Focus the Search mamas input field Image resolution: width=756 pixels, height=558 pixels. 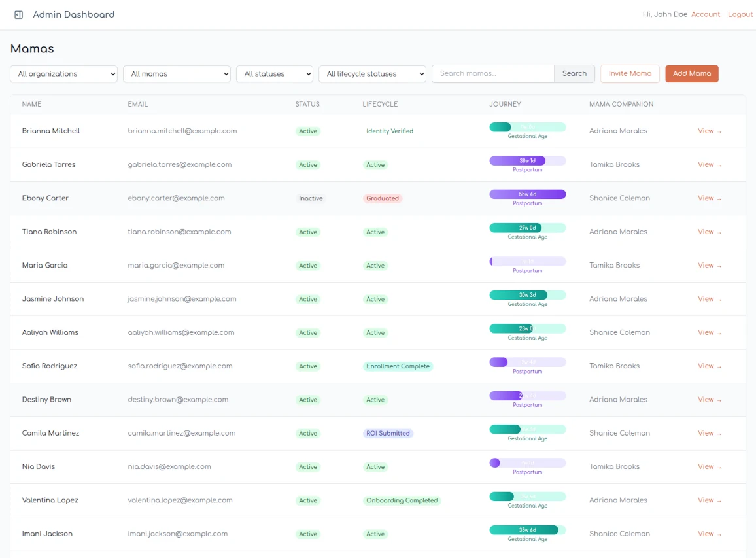tap(492, 74)
